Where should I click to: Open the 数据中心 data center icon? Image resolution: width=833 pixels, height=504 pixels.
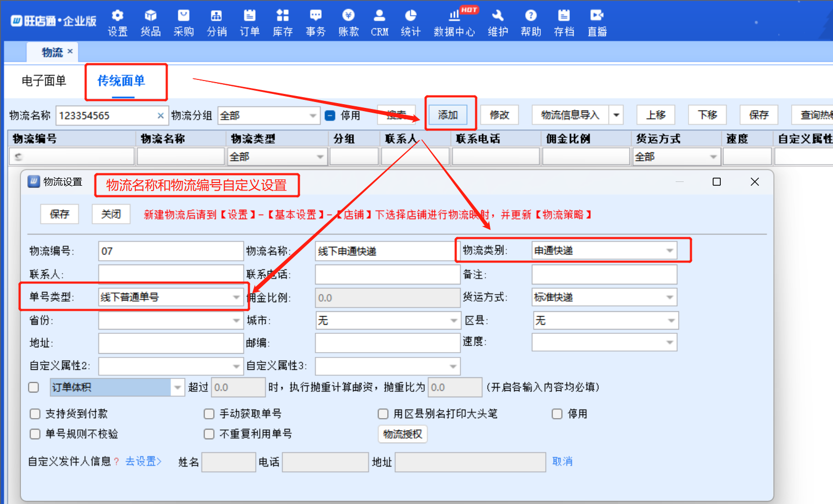(454, 23)
